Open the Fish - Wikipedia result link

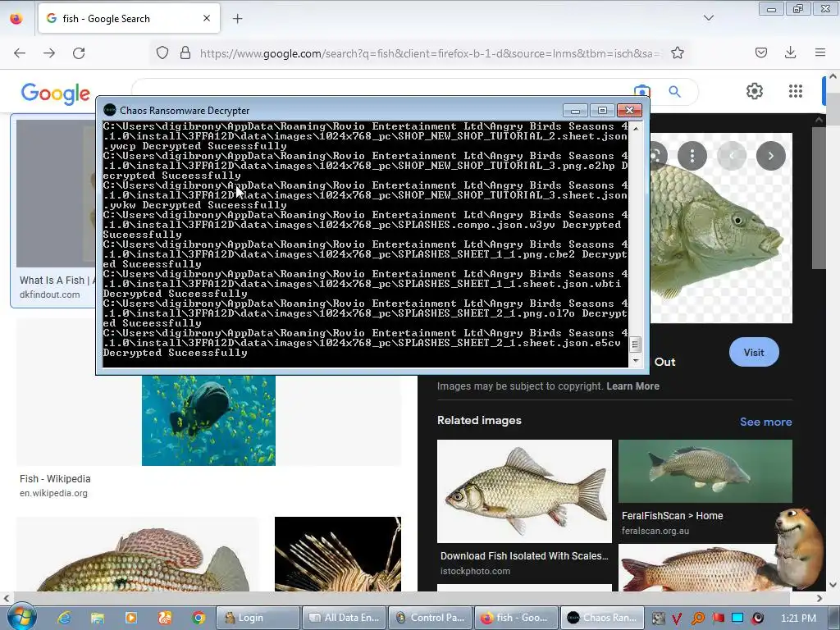pyautogui.click(x=55, y=479)
